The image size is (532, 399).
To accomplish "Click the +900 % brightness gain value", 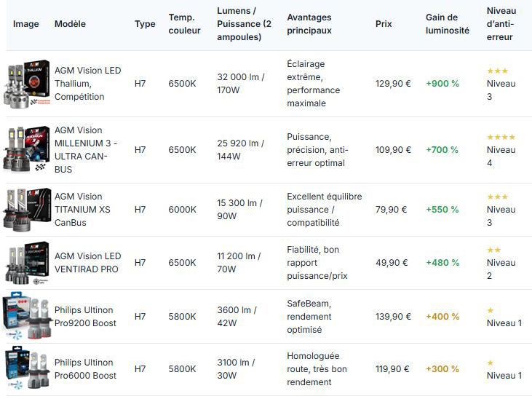I will coord(442,84).
